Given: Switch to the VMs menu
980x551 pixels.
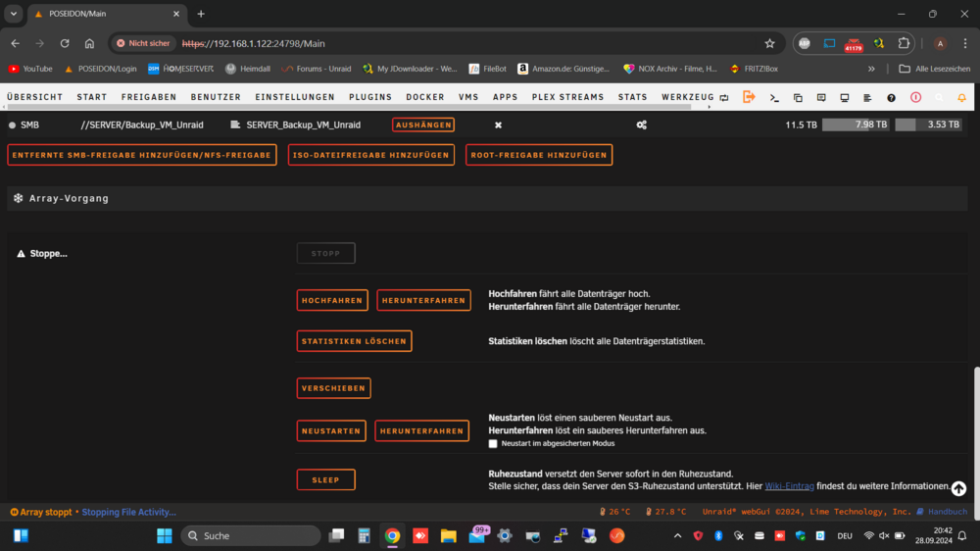Looking at the screenshot, I should pyautogui.click(x=468, y=97).
